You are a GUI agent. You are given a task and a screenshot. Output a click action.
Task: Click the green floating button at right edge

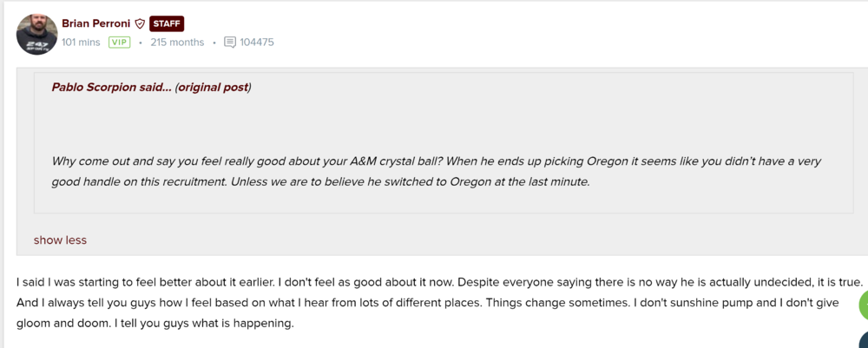863,305
